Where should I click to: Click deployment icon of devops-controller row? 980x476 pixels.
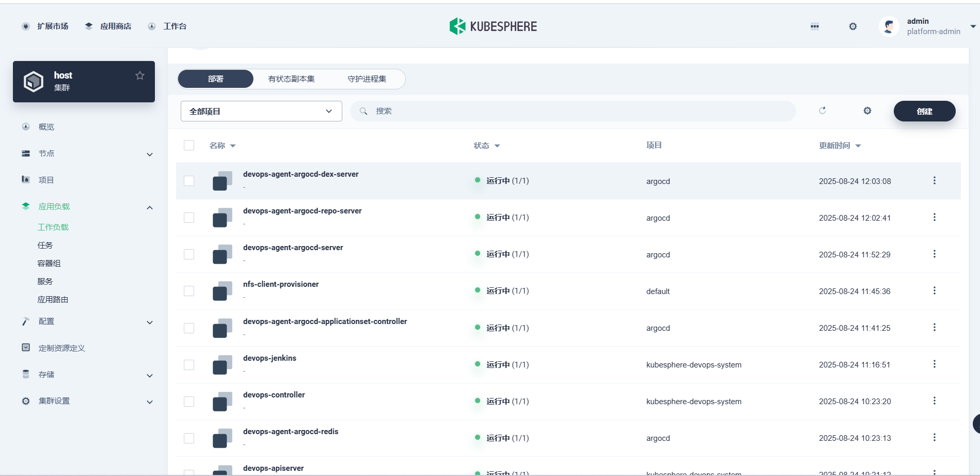tap(223, 402)
